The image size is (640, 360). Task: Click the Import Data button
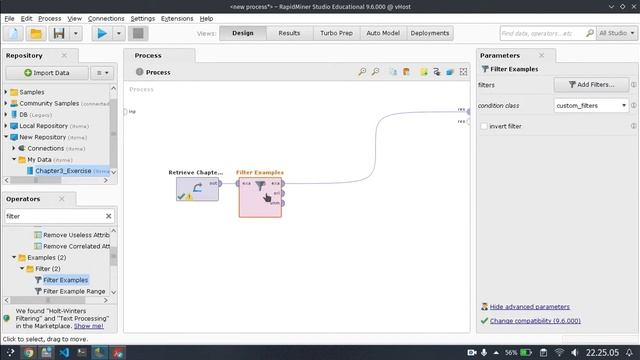[47, 73]
